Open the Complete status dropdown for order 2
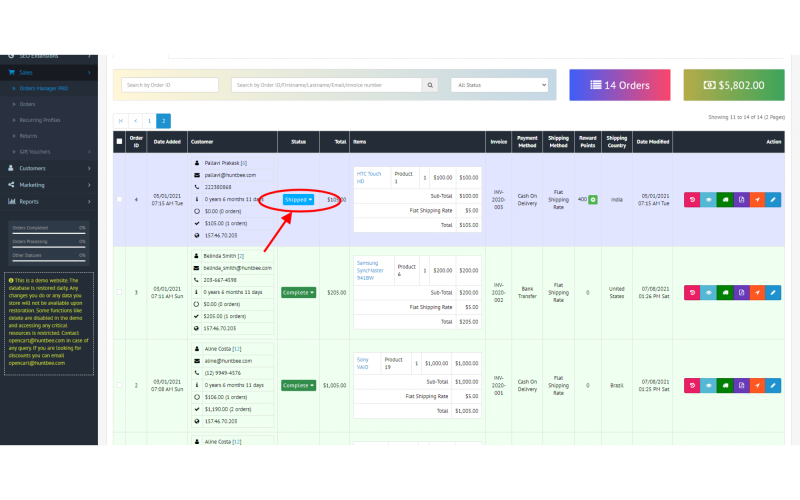This screenshot has height=500, width=800. [x=298, y=385]
